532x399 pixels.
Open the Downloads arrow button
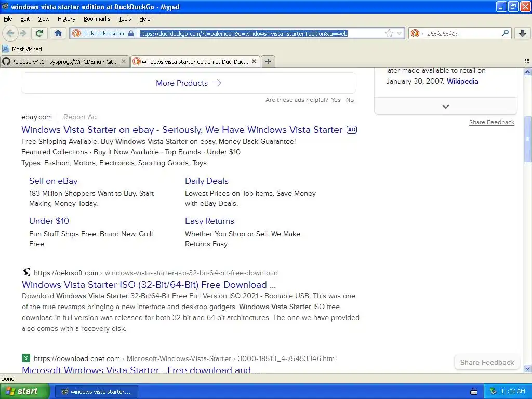[523, 33]
